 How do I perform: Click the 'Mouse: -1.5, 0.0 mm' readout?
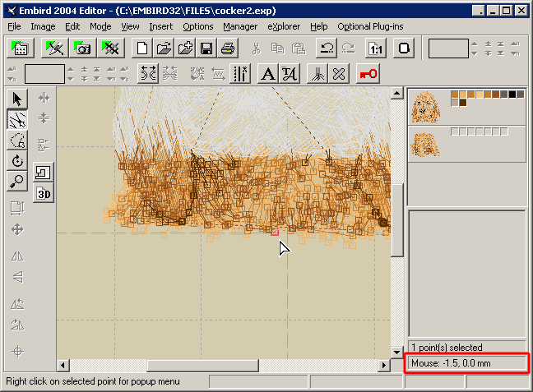pyautogui.click(x=451, y=363)
